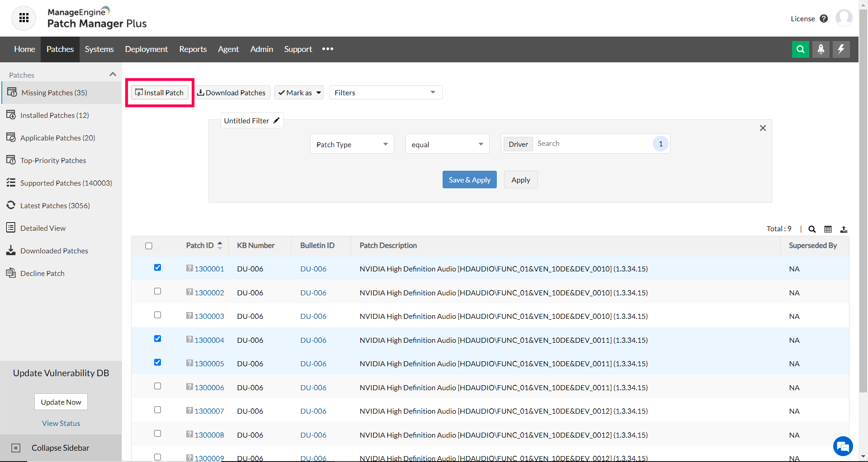
Task: Toggle the select-all checkbox in table header
Action: click(x=149, y=246)
